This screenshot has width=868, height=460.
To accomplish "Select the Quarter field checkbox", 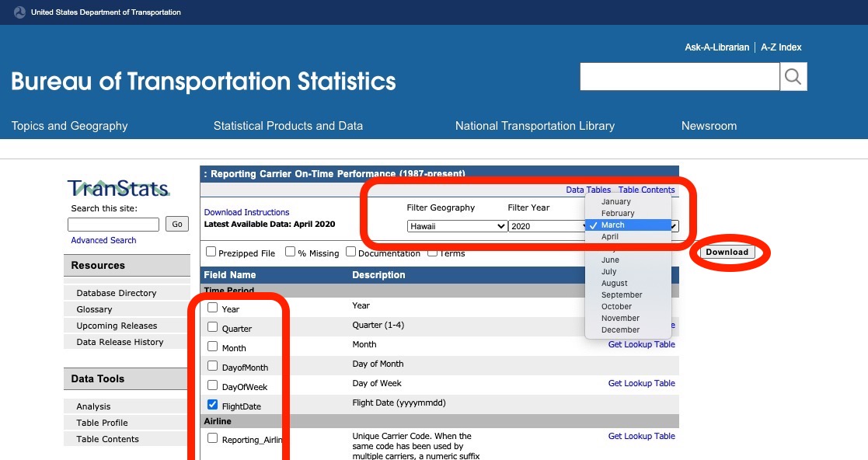I will [213, 327].
